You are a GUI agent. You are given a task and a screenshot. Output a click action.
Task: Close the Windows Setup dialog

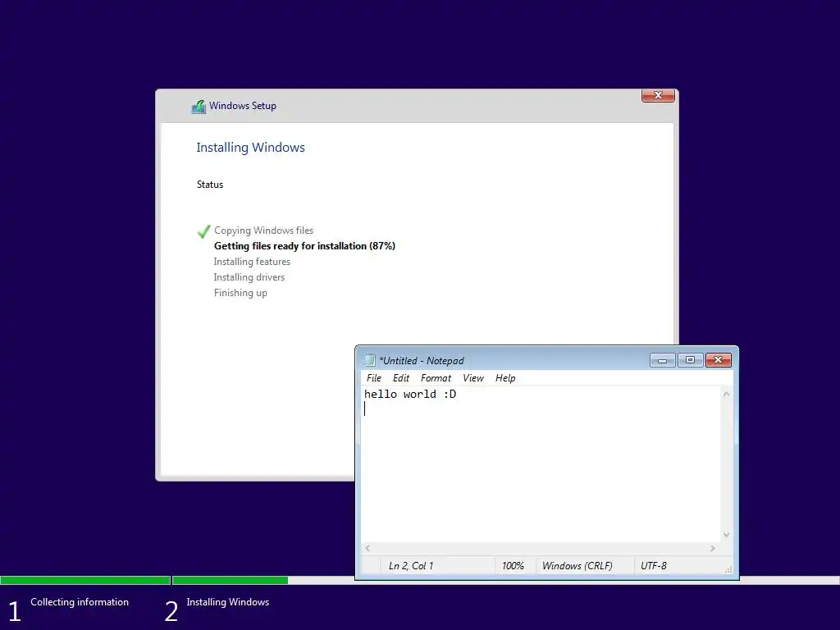(x=658, y=95)
